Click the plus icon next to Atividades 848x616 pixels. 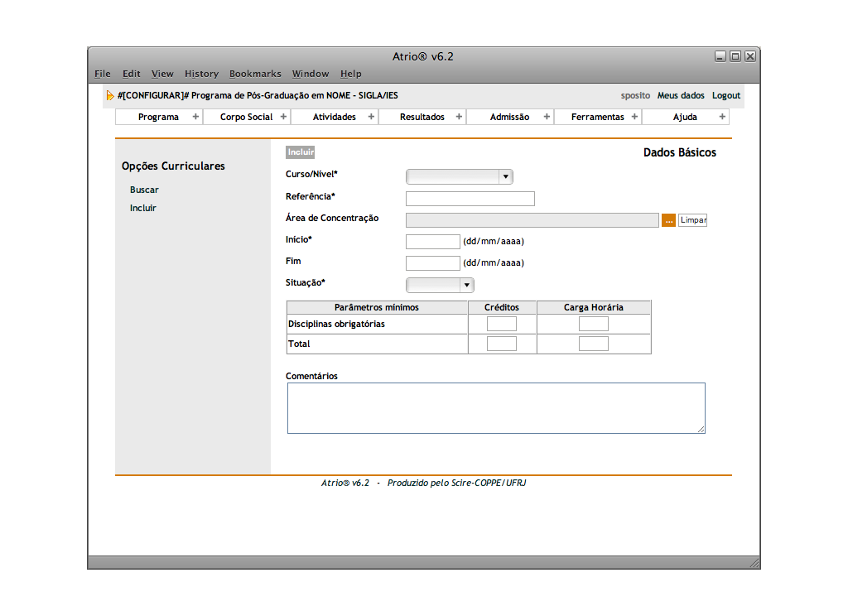point(371,117)
